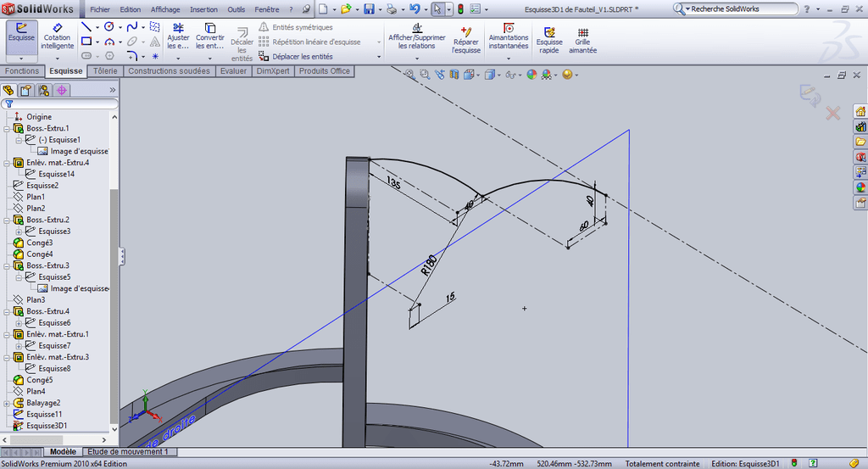Open the Circle tool dropdown arrow
868x469 pixels.
120,27
